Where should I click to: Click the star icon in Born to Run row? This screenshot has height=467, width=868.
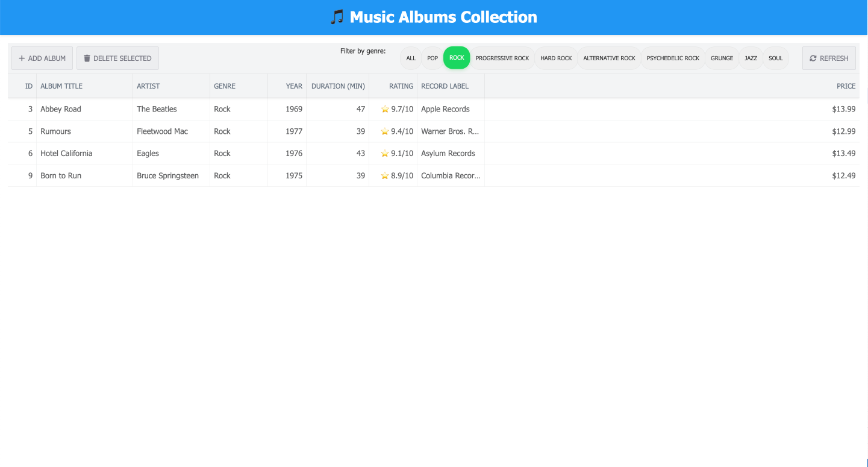[385, 176]
